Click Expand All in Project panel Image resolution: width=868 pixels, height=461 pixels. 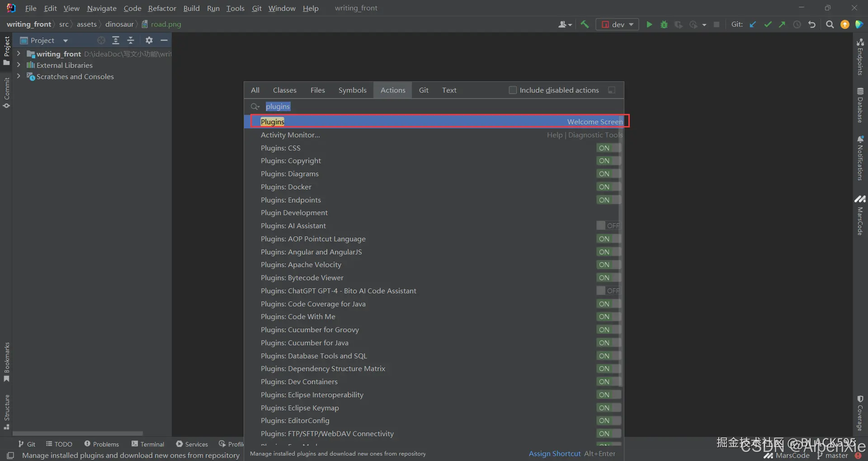coord(116,40)
